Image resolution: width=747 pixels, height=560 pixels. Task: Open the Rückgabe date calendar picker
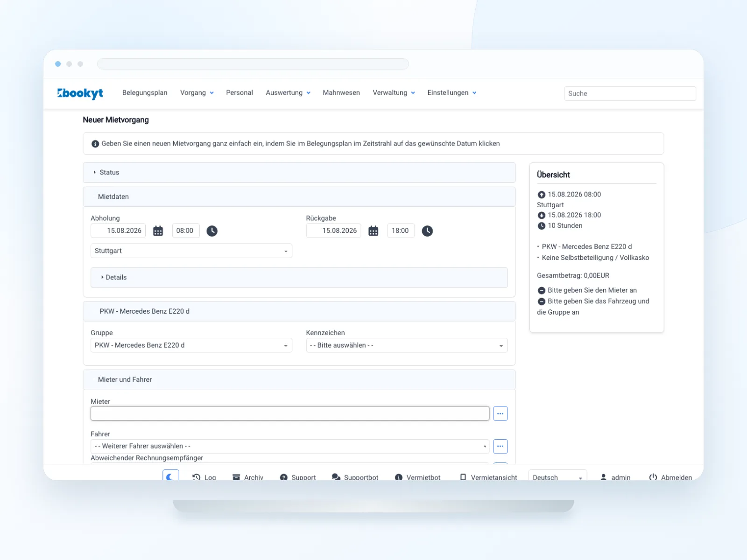click(x=373, y=231)
